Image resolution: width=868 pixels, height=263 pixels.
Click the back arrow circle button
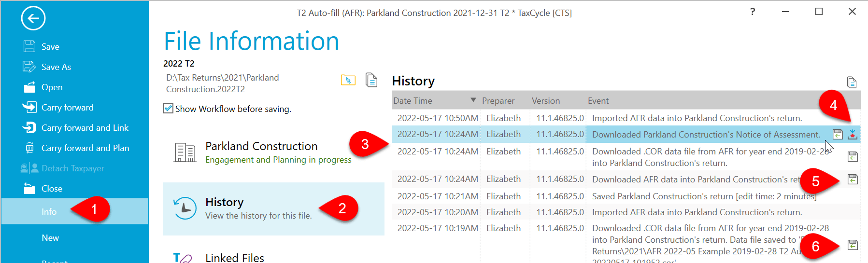click(33, 19)
